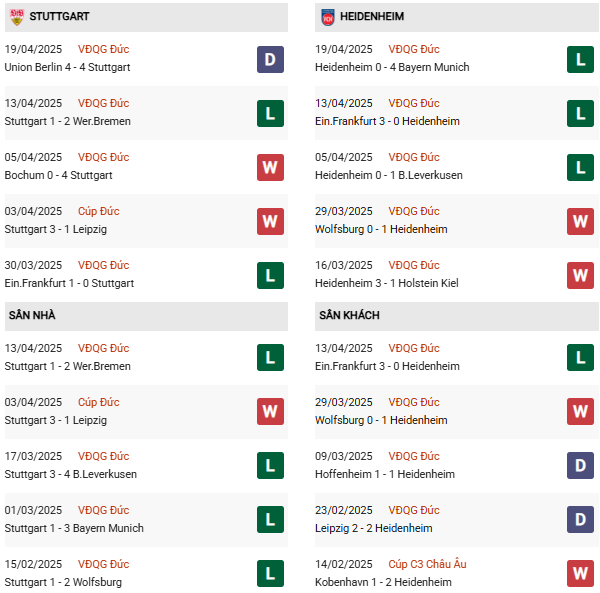Select the STUTTGART section header
This screenshot has height=593, width=600.
62,17
